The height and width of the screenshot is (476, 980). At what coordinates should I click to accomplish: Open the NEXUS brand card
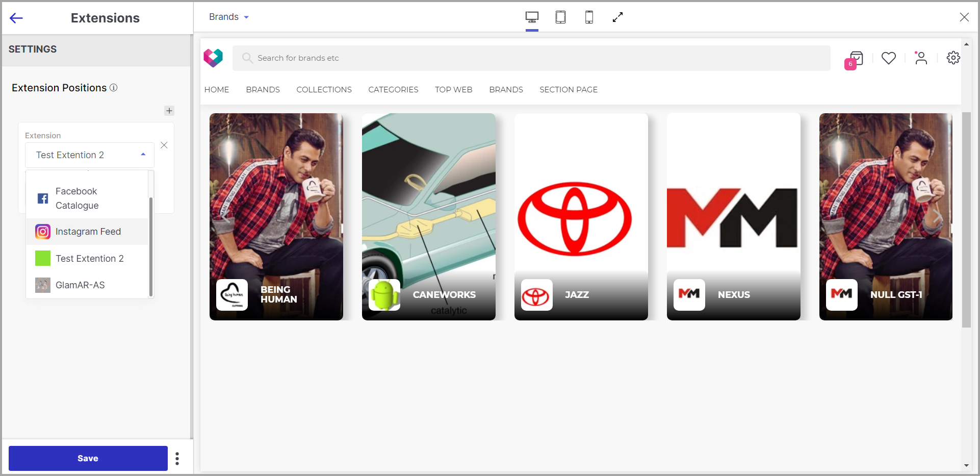(x=734, y=217)
